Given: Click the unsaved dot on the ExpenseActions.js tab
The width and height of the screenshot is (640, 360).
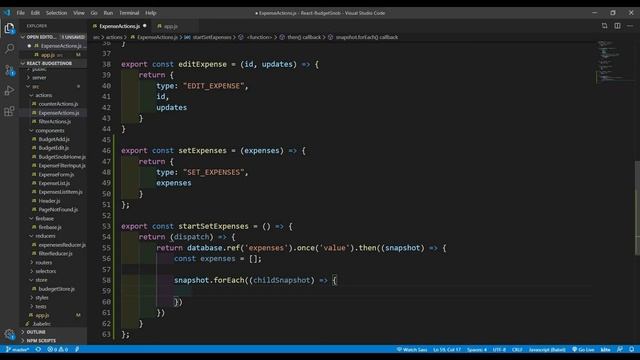Looking at the screenshot, I should pyautogui.click(x=144, y=26).
